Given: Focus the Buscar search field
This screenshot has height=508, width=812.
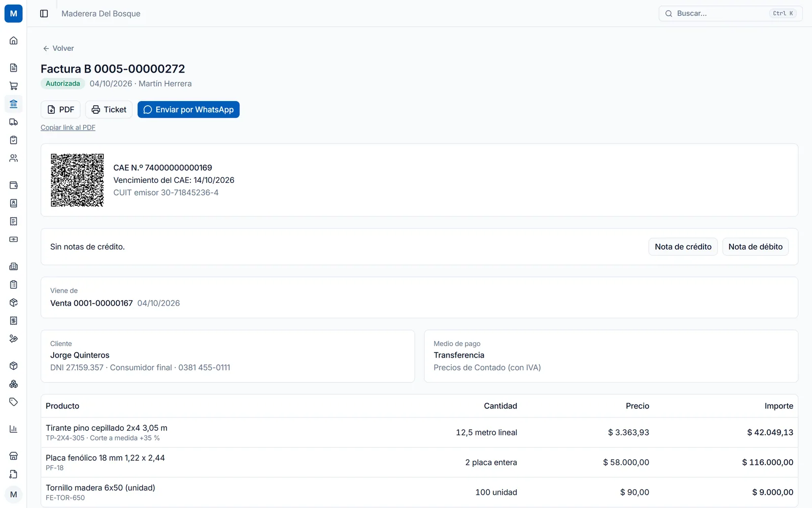Looking at the screenshot, I should point(730,14).
